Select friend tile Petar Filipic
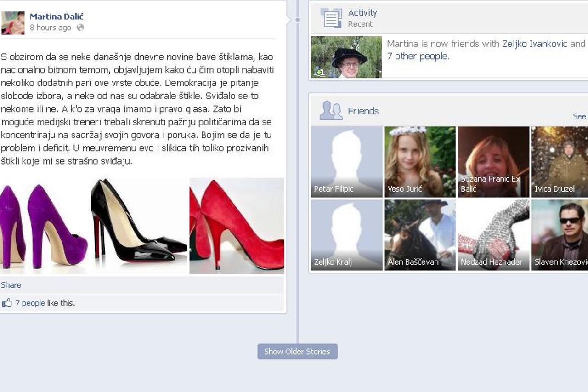 [346, 162]
